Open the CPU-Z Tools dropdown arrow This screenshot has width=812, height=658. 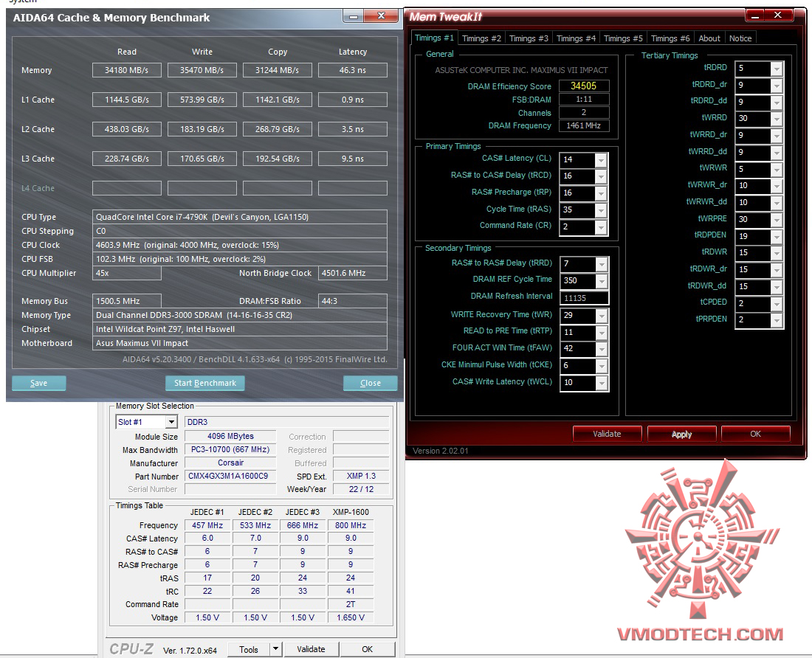point(275,648)
